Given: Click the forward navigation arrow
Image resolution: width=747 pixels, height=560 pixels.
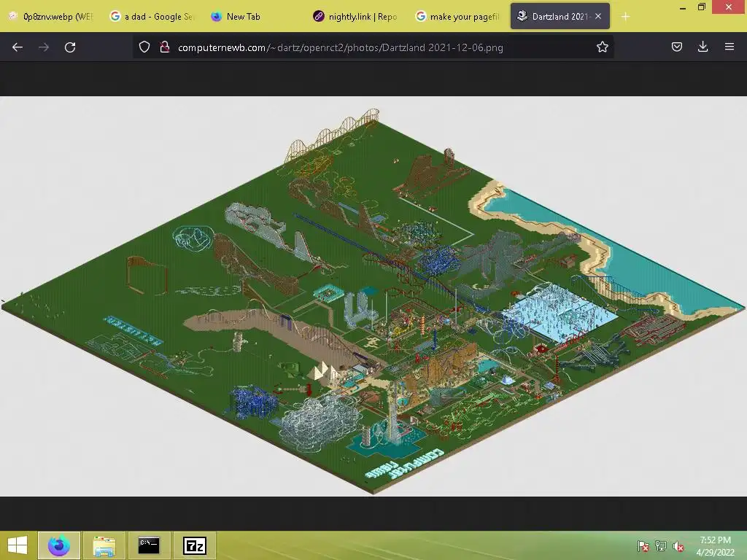Looking at the screenshot, I should (44, 47).
